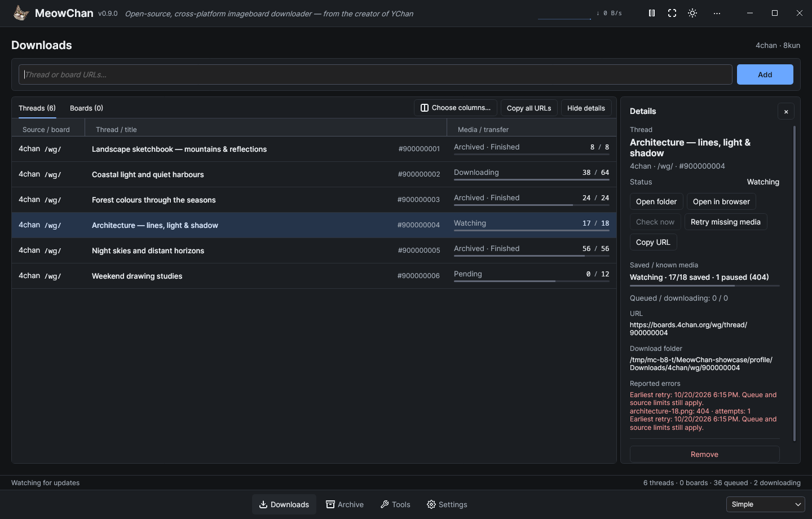Click the Weekend drawing studies progress bar
The image size is (812, 519).
531,282
